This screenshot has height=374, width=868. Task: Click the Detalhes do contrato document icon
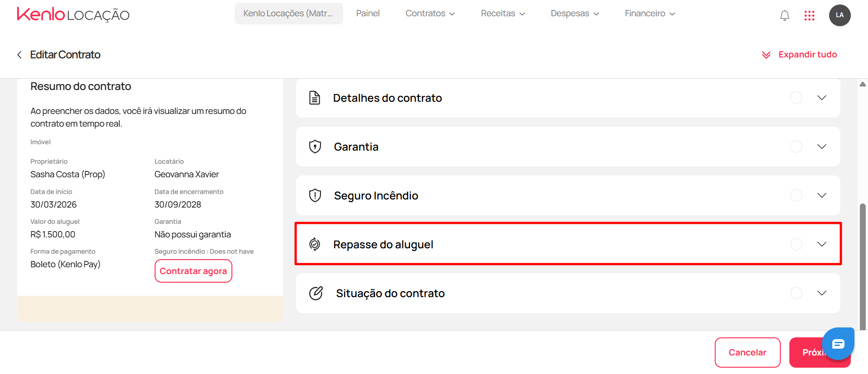[x=315, y=98]
